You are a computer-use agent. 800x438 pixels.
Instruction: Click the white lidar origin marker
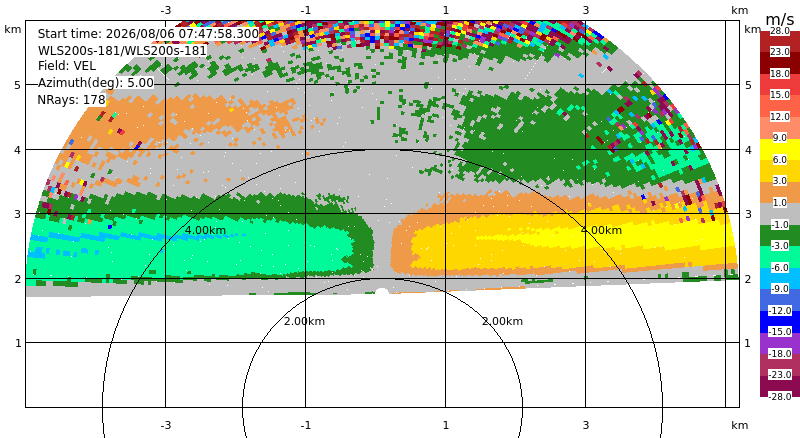point(382,291)
